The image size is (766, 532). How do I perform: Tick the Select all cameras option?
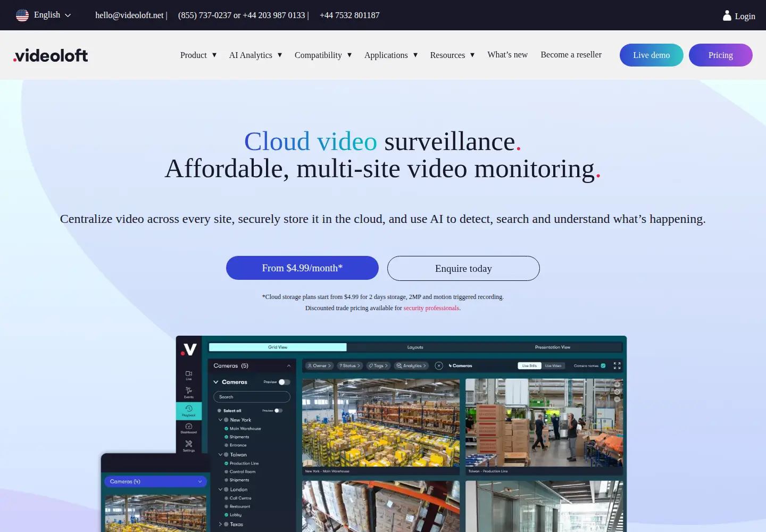220,411
